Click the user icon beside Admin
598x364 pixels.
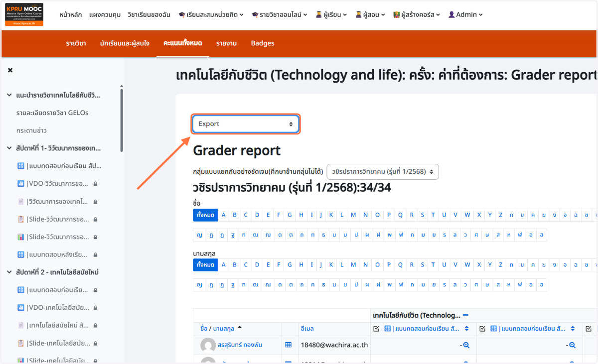tap(451, 15)
